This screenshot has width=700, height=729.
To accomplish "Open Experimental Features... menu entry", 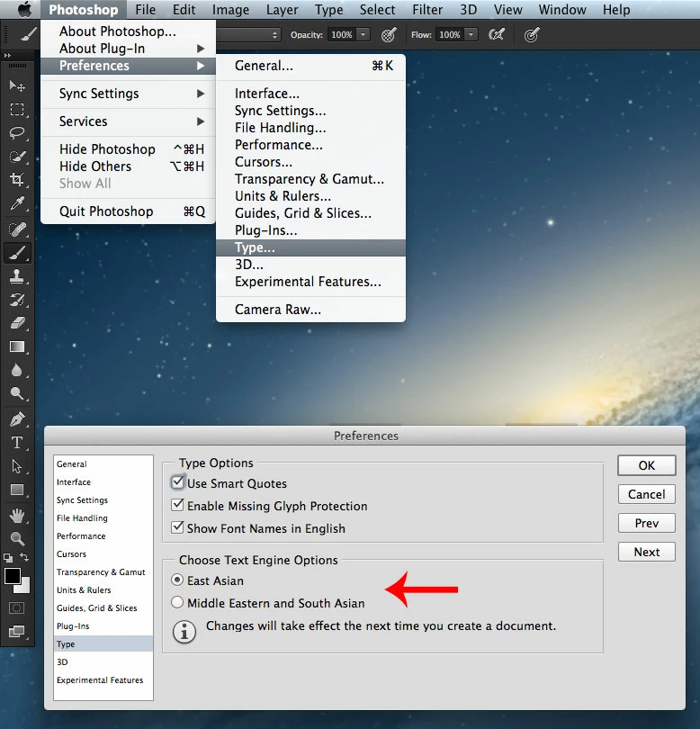I will (x=310, y=282).
